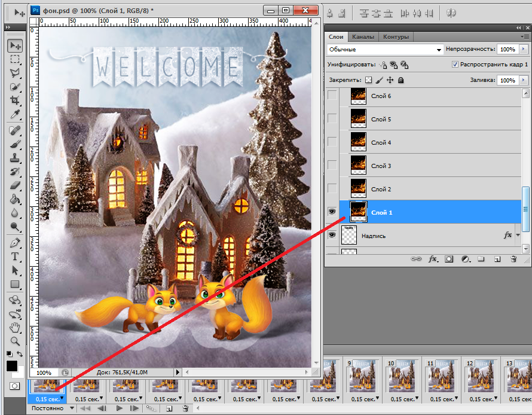The width and height of the screenshot is (532, 415).
Task: Select the 3D Rotate tool
Action: [15, 300]
